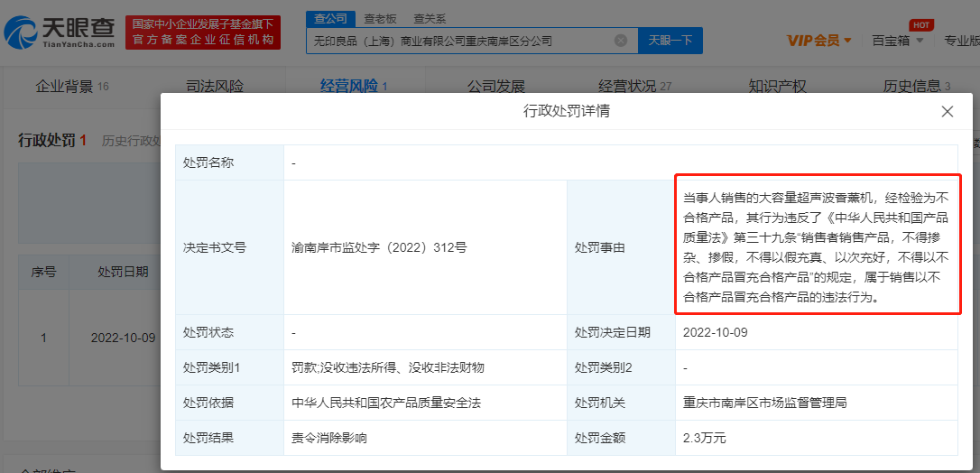
Task: Select the 查公司 search tab
Action: tap(328, 18)
